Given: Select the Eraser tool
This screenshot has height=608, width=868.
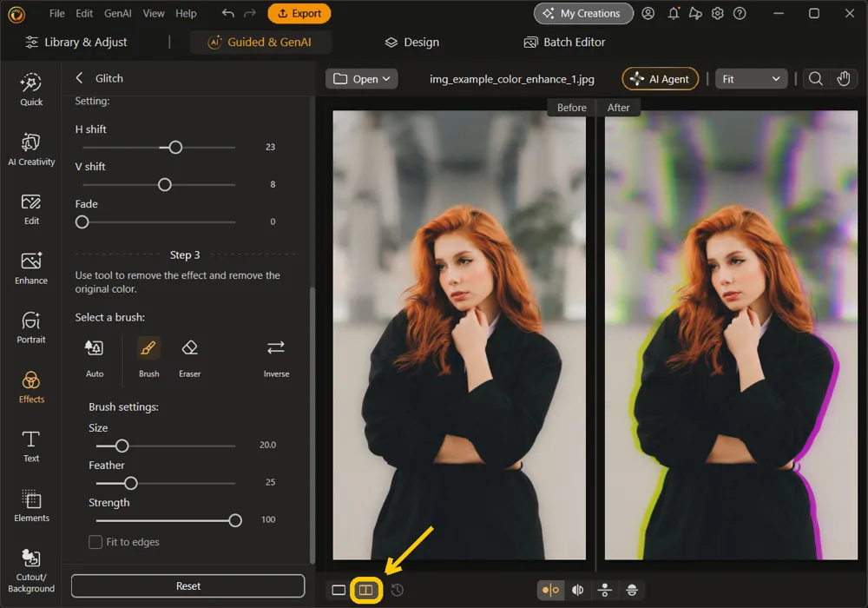Looking at the screenshot, I should point(189,358).
